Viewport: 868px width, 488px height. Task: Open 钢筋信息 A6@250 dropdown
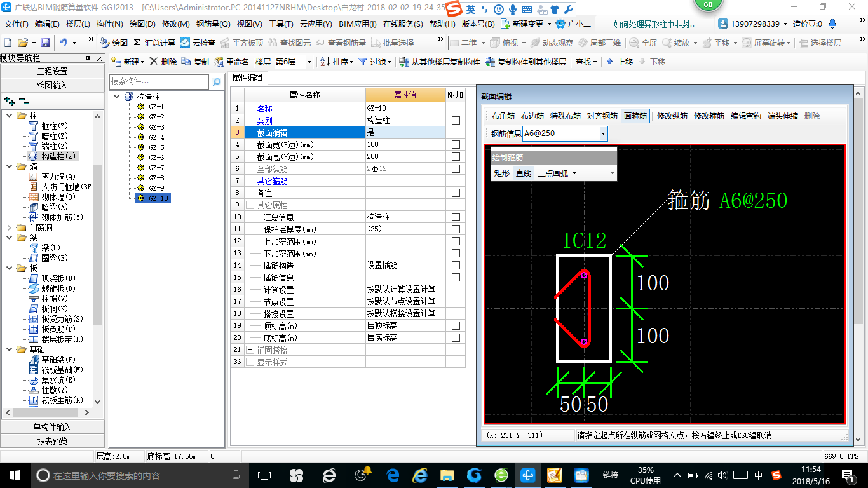[x=603, y=133]
